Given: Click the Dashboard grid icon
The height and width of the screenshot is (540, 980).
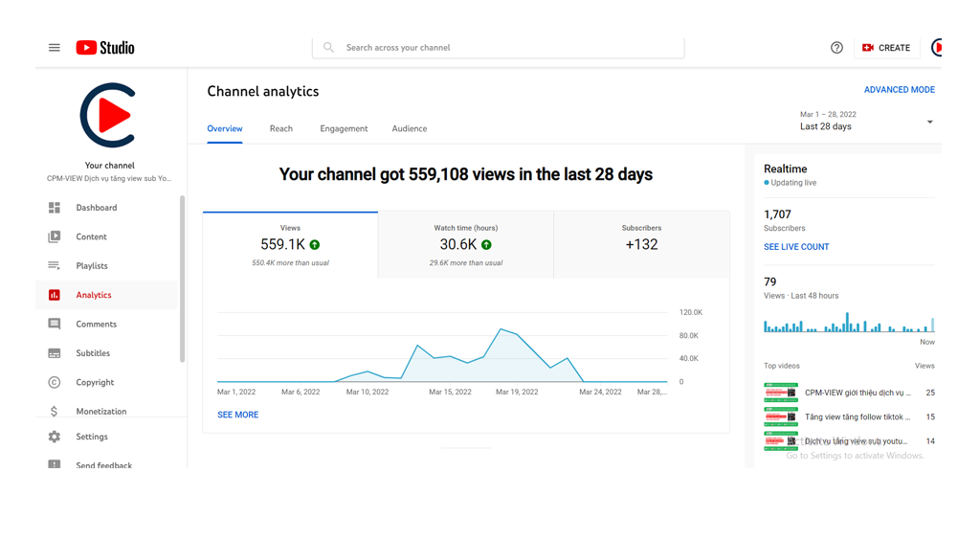Looking at the screenshot, I should tap(55, 208).
